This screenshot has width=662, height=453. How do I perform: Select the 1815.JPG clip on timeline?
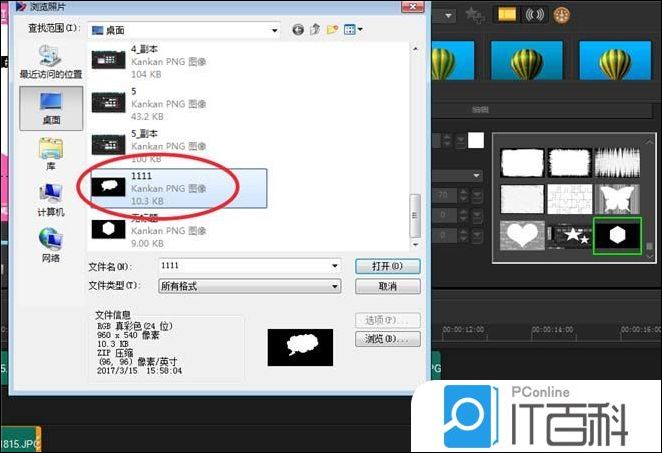(x=20, y=439)
